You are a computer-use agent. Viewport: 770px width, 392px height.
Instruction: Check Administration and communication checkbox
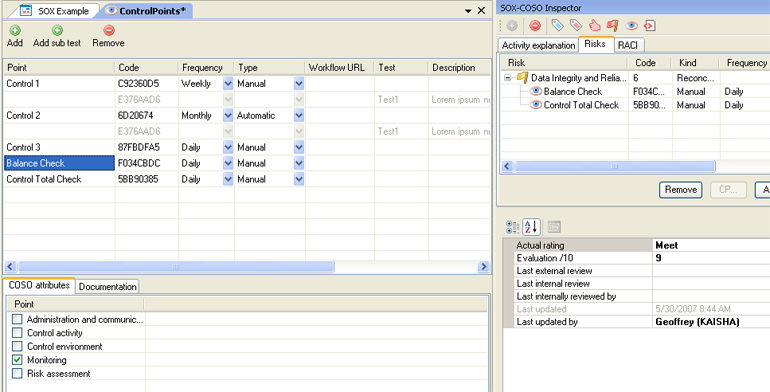(17, 319)
